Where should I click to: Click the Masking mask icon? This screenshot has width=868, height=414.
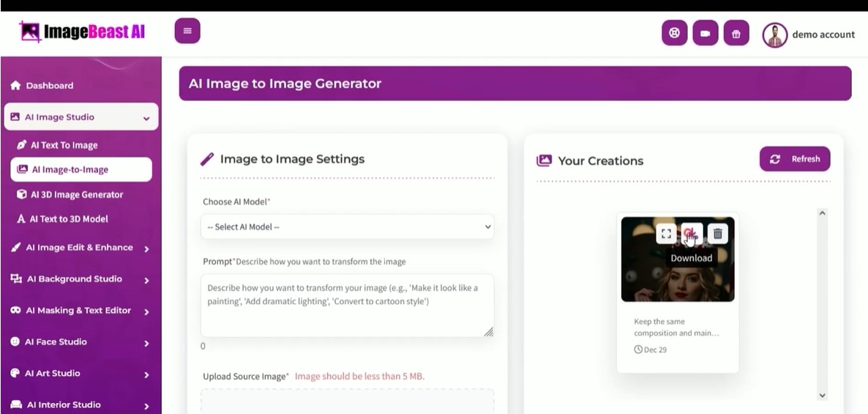[x=15, y=311]
